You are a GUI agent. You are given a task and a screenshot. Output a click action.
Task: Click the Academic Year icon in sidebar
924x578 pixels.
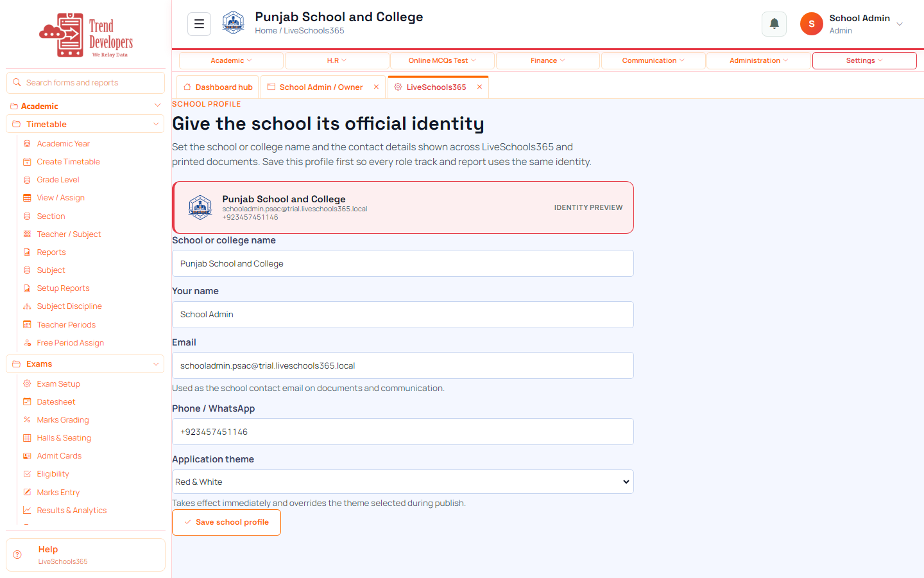[27, 144]
